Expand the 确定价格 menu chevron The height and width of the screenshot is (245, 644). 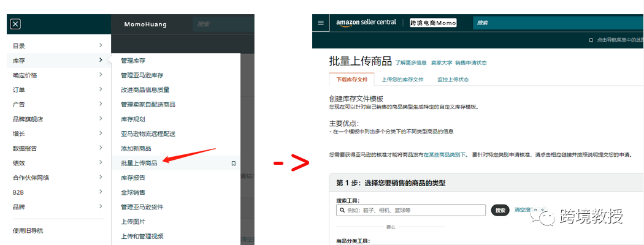click(101, 75)
